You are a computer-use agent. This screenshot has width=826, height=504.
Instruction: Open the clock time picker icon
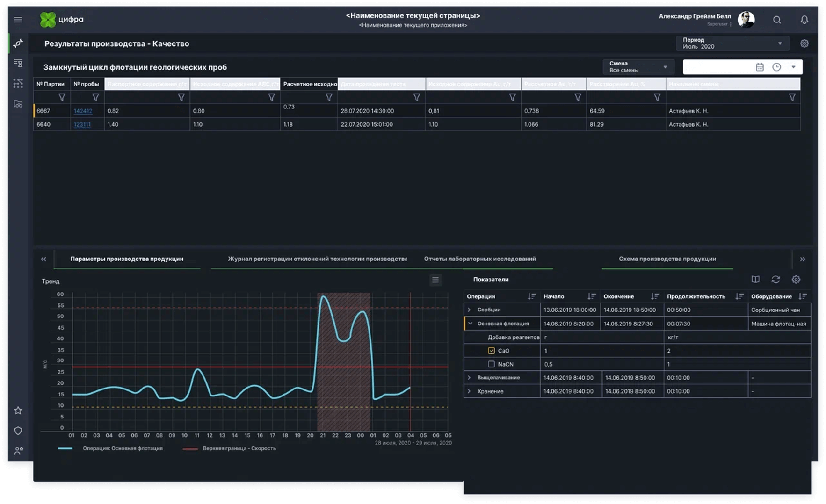776,67
